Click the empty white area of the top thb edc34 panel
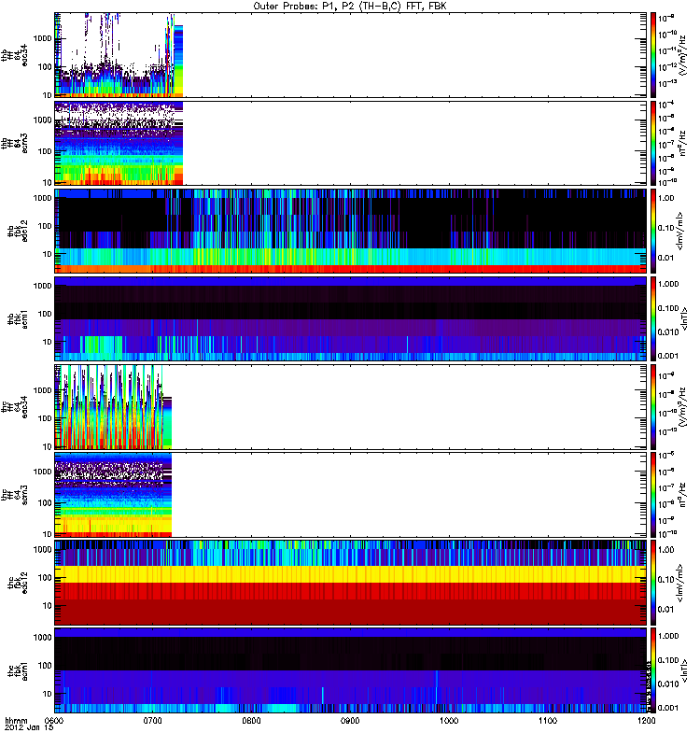This screenshot has width=700, height=747. [411, 54]
